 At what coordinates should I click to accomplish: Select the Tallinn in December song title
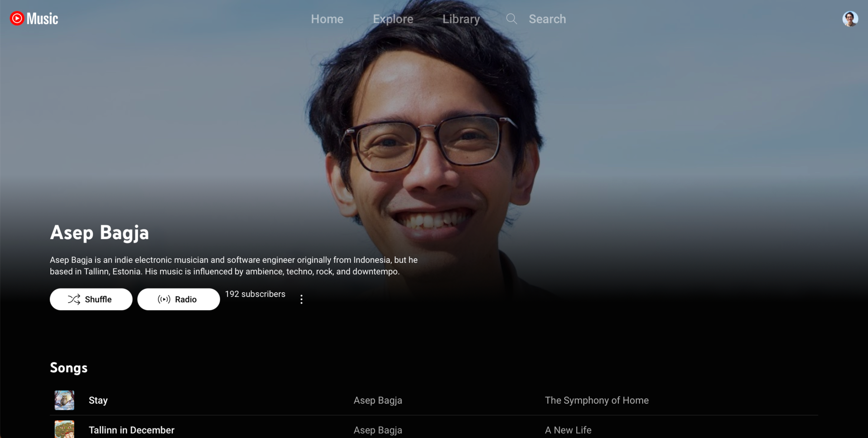[132, 430]
